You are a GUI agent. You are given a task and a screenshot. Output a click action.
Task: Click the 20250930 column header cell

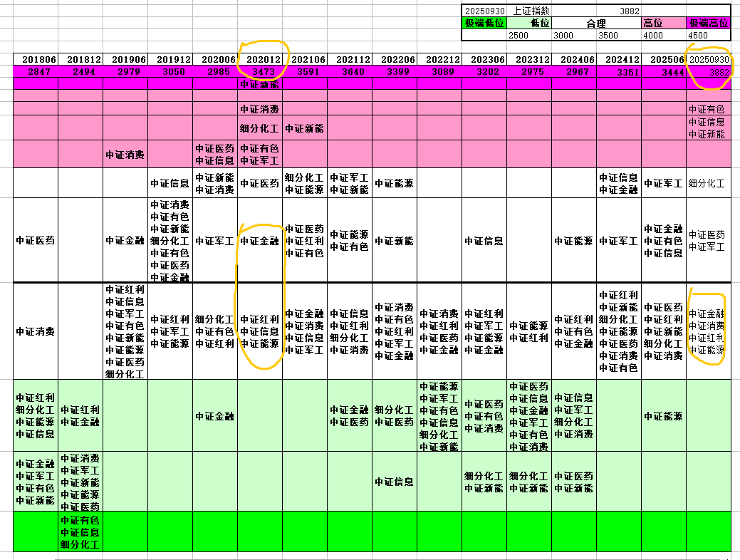pyautogui.click(x=709, y=60)
